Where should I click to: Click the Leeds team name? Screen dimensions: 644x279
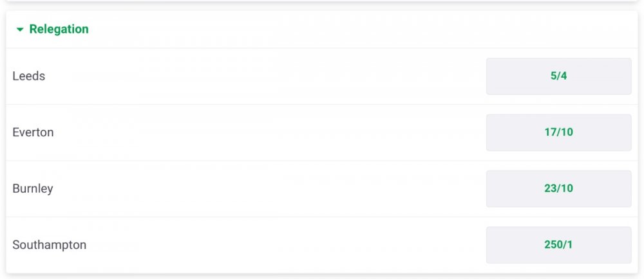click(x=29, y=76)
